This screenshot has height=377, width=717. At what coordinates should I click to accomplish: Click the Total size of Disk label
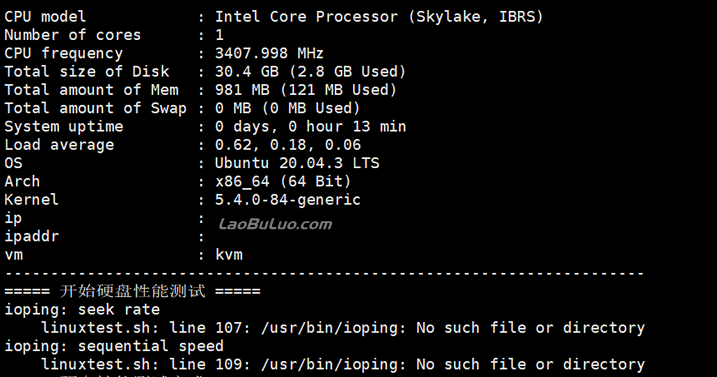click(87, 71)
